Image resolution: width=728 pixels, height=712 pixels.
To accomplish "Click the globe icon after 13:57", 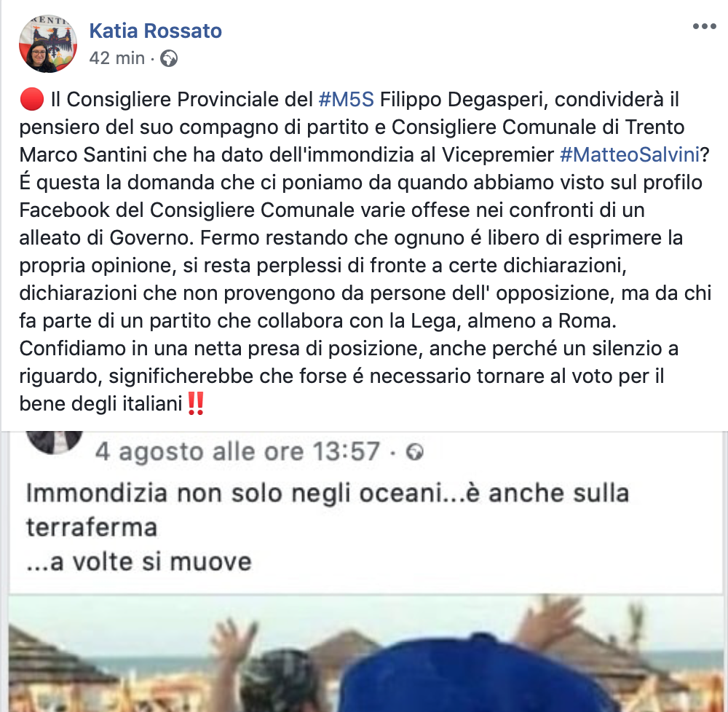I will (x=415, y=452).
